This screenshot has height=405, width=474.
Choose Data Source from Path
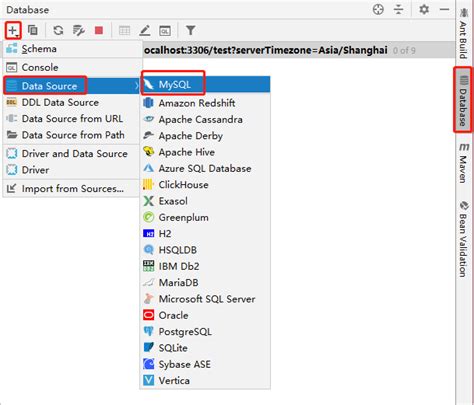tap(72, 135)
